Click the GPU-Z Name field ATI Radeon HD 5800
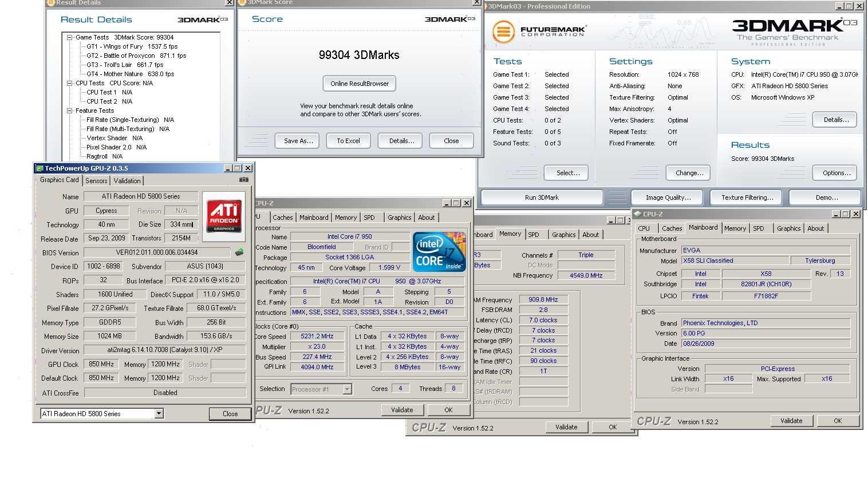Image resolution: width=868 pixels, height=478 pixels. click(141, 196)
